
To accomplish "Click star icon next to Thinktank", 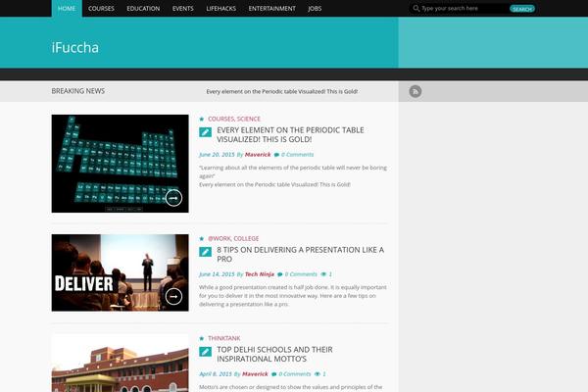I will (201, 338).
